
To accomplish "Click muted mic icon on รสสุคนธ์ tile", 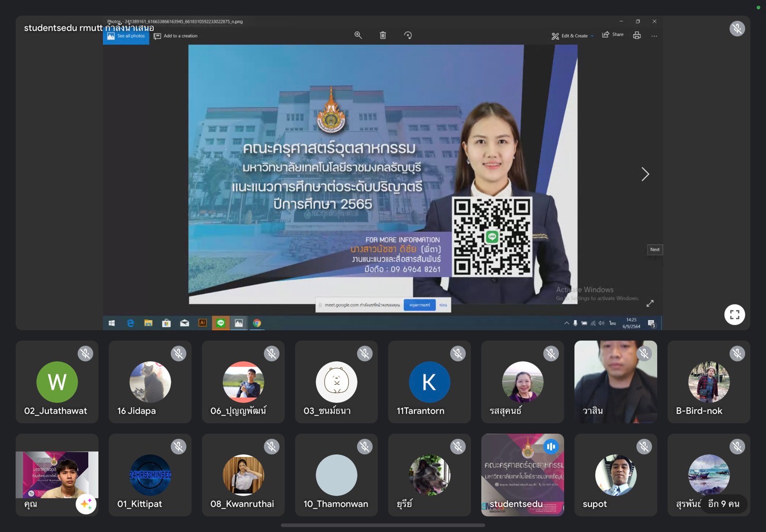I will 551,354.
